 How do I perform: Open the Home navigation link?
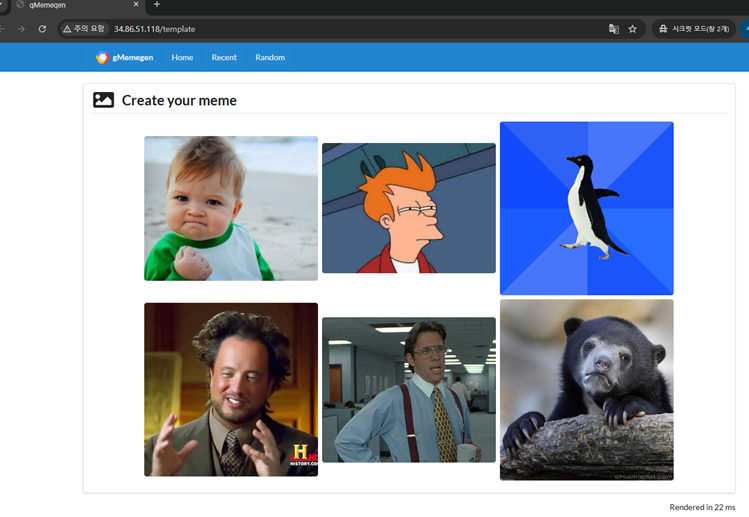coord(182,57)
